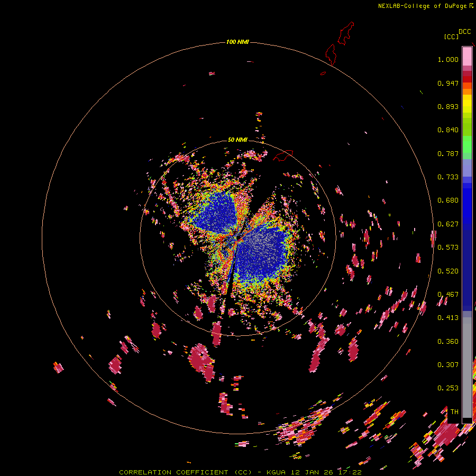Viewport: 476px width, 476px height.
Task: Click the 50 NMI range ring label
Action: tap(237, 140)
